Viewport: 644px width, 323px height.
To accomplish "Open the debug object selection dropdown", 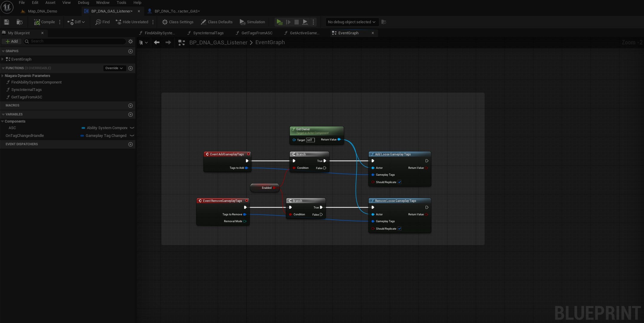I will [351, 22].
